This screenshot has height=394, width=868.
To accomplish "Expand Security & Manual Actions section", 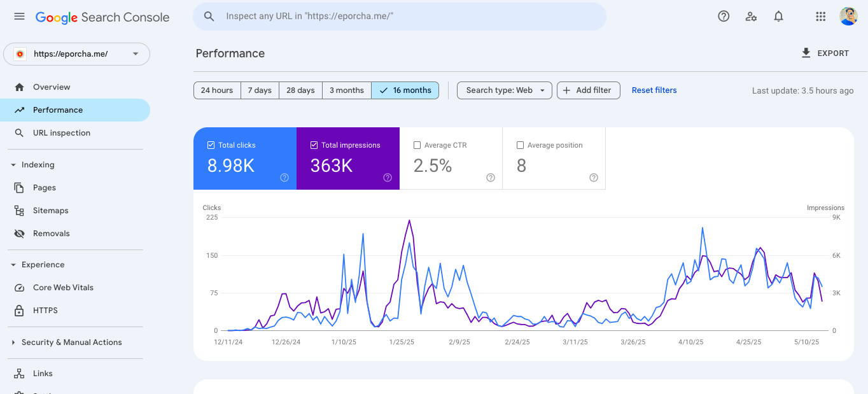I will (x=13, y=342).
